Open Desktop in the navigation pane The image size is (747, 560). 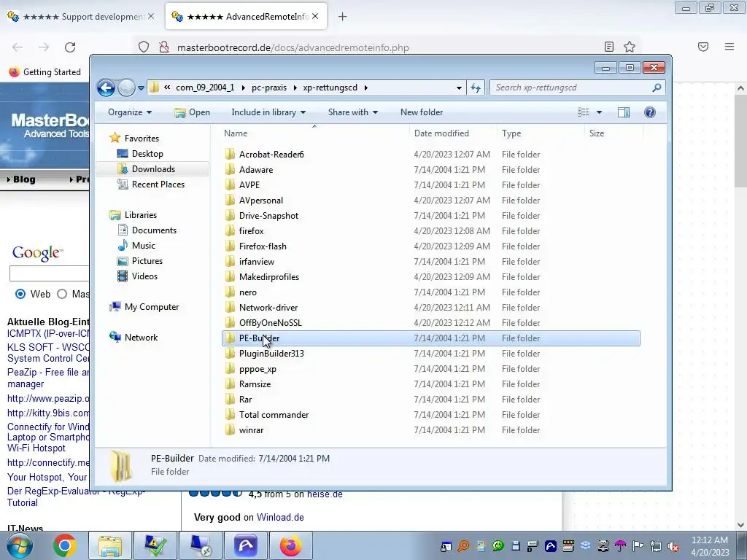147,154
